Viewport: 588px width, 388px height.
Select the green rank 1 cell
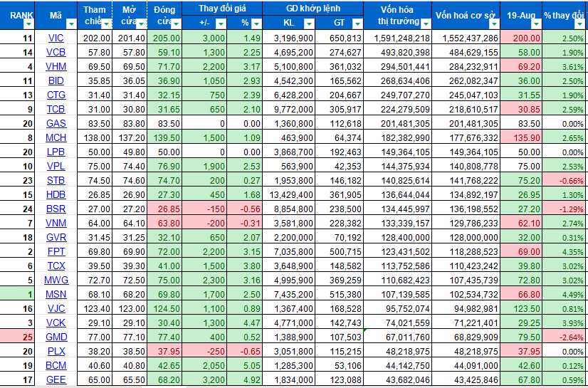(x=17, y=295)
